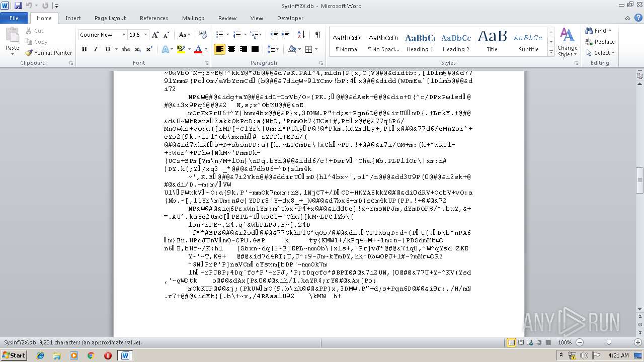Clear formatting with eraser icon
Screen dimensions: 644x362
(203, 35)
